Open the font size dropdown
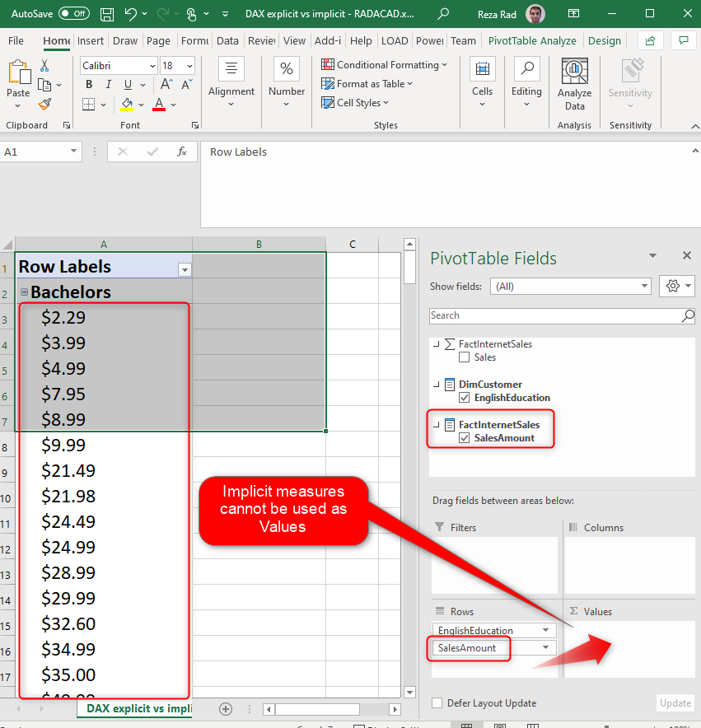This screenshot has height=728, width=701. 189,66
